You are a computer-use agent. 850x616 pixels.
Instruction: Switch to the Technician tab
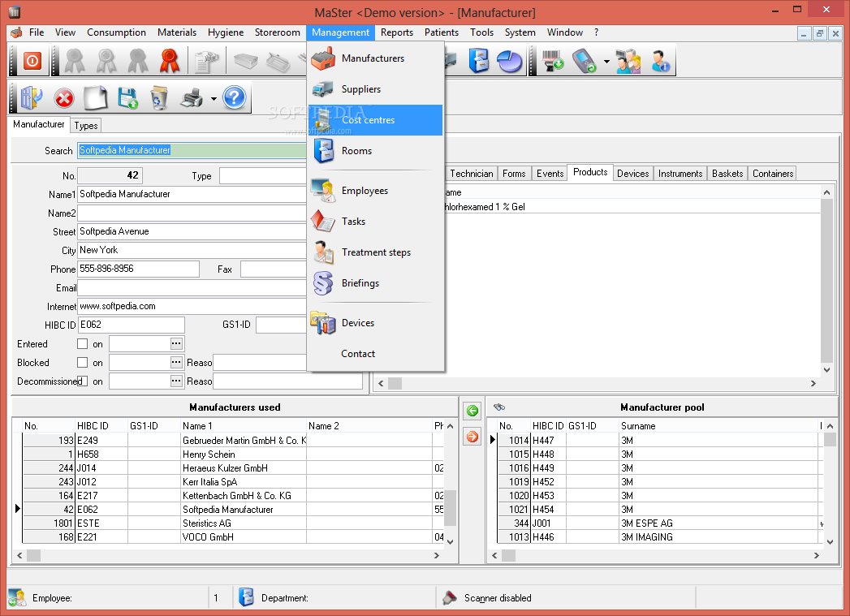pos(471,174)
